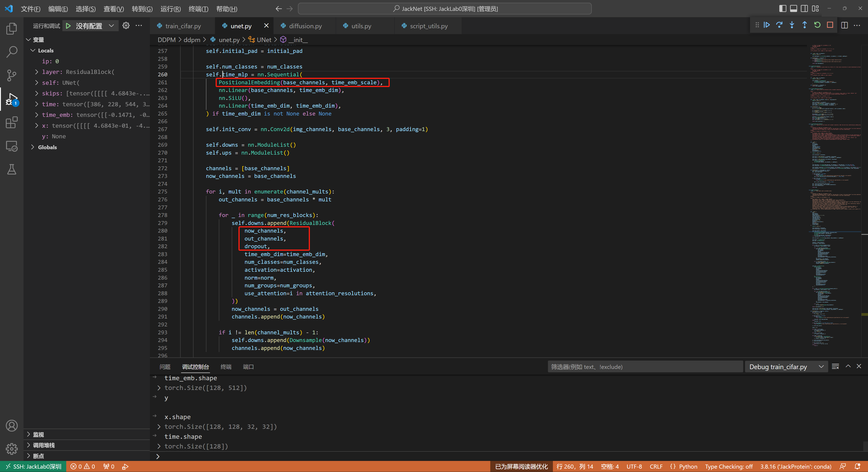Expand the skips variable

point(37,93)
